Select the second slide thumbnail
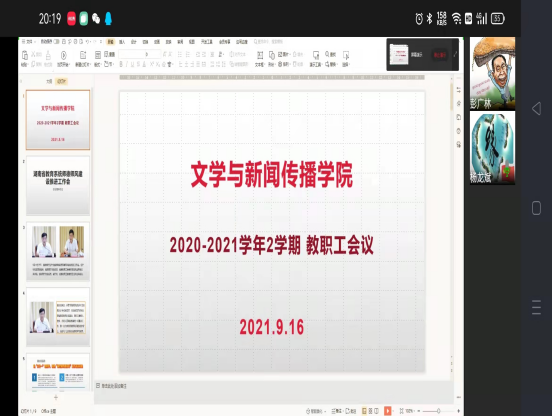Viewport: 553px width, 416px height. pyautogui.click(x=58, y=185)
